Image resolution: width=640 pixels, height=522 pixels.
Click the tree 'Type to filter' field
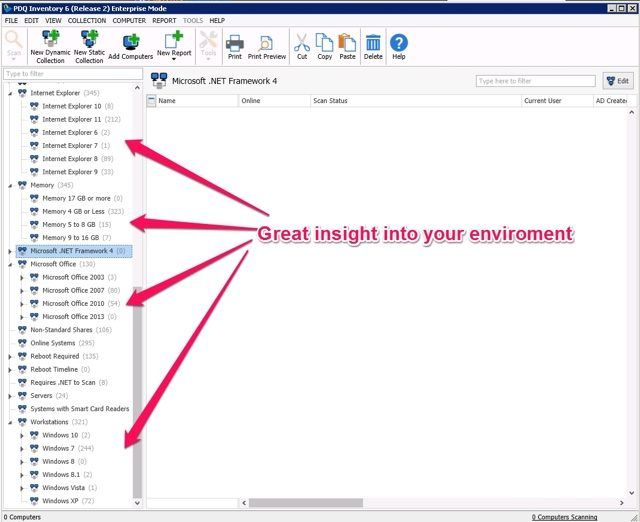click(73, 74)
